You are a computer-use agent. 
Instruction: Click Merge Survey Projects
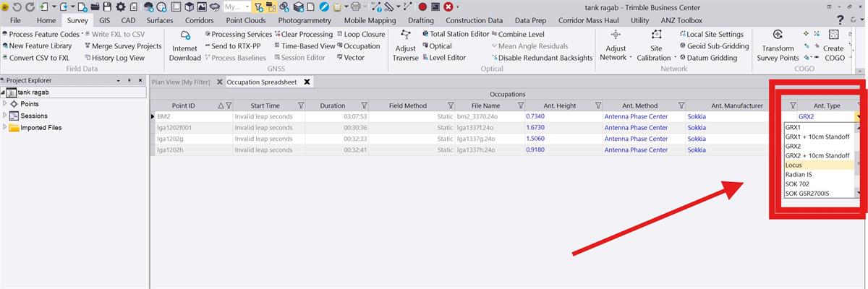coord(123,46)
